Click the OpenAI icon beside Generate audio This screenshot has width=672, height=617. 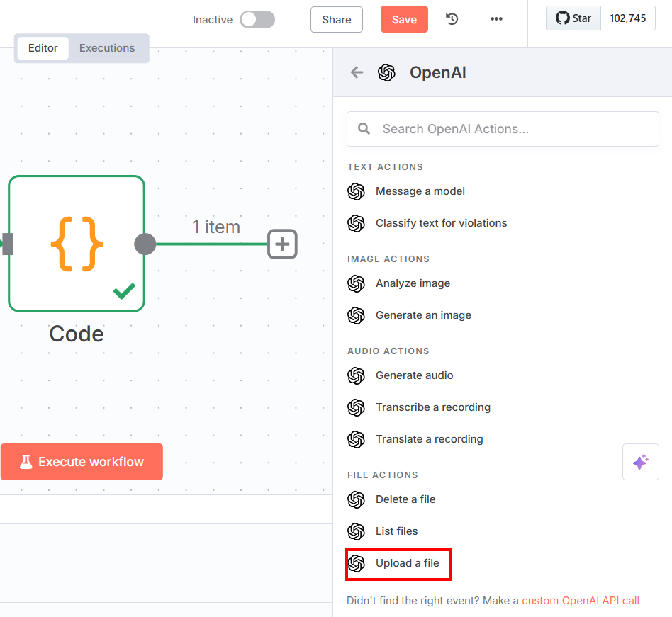356,375
